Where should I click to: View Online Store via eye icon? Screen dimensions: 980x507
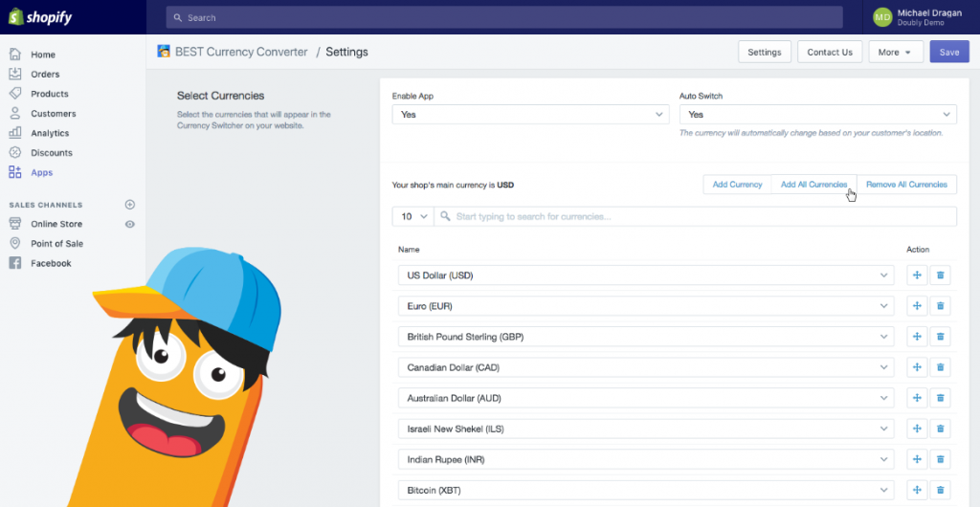pyautogui.click(x=130, y=224)
